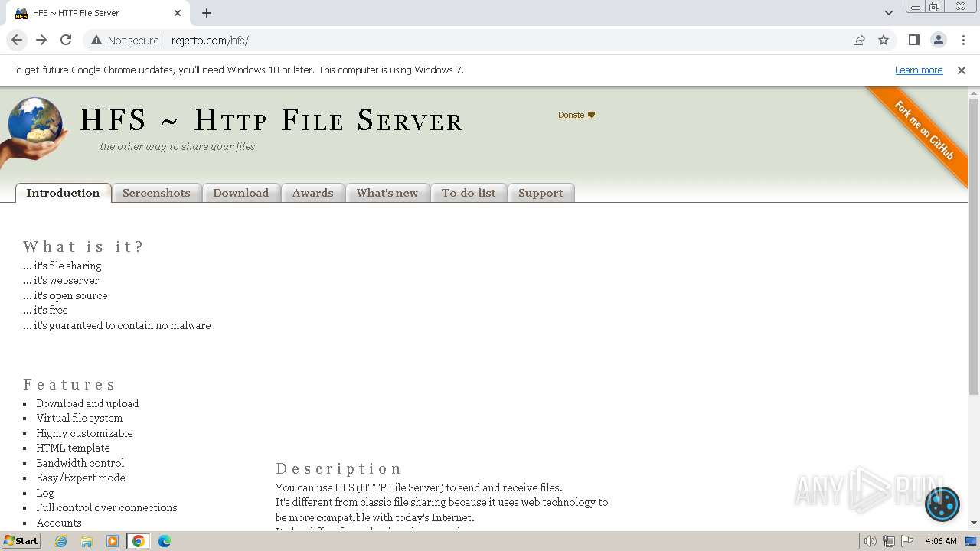Image resolution: width=980 pixels, height=551 pixels.
Task: Click the scrollbar down arrow
Action: (974, 523)
